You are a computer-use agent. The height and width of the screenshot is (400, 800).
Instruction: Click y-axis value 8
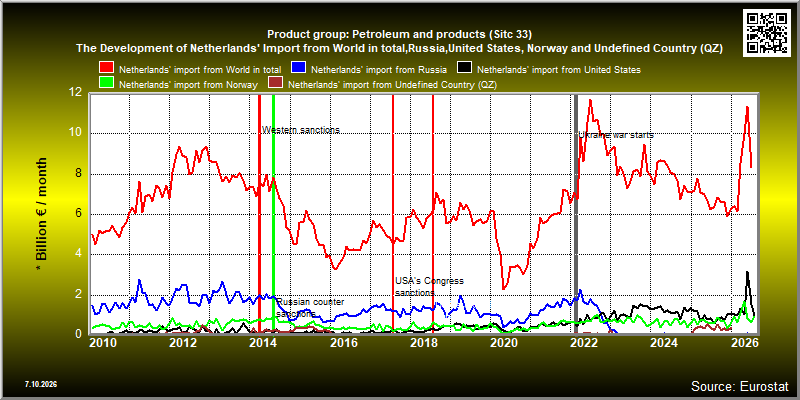tap(79, 173)
